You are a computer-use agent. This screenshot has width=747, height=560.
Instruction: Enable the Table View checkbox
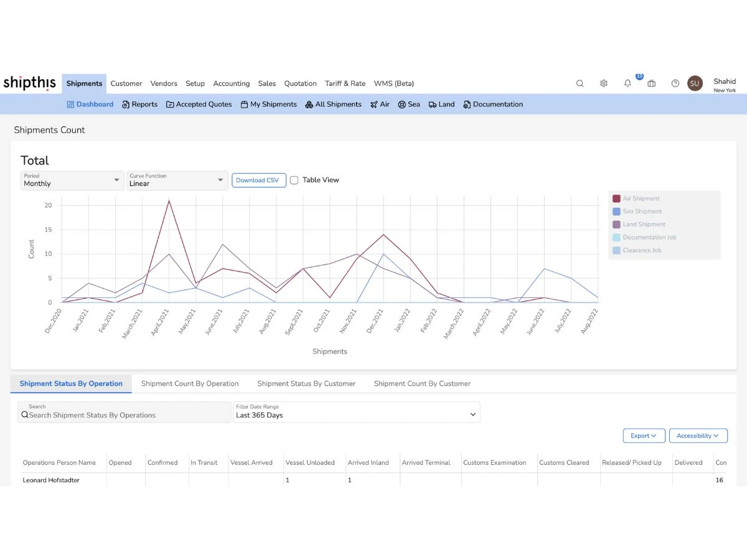click(x=294, y=180)
